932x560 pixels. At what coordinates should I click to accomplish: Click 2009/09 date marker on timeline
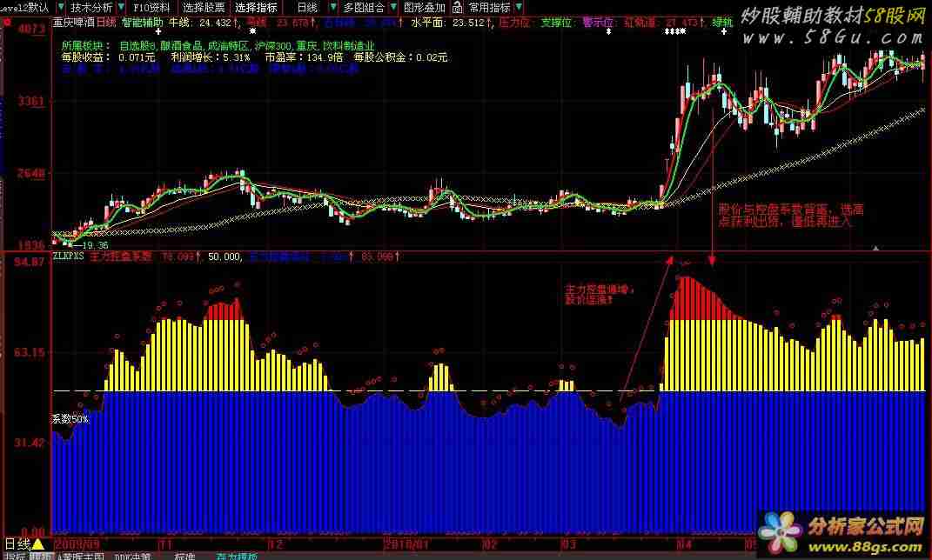pos(77,544)
